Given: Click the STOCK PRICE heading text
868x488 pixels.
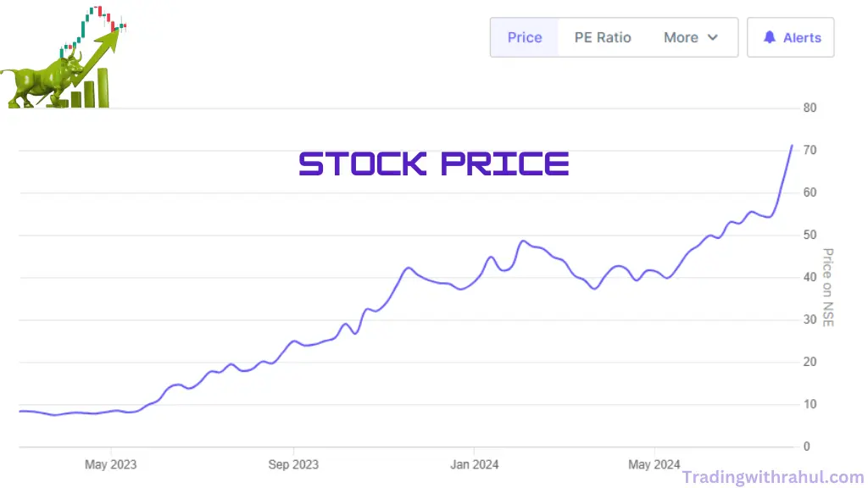Looking at the screenshot, I should point(434,164).
